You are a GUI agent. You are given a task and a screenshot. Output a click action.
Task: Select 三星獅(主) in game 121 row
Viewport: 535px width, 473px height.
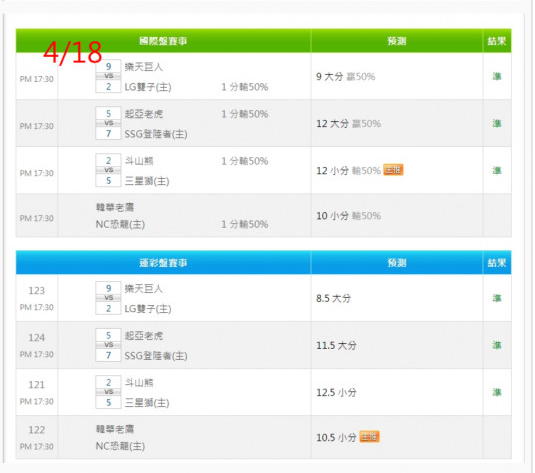coord(147,403)
